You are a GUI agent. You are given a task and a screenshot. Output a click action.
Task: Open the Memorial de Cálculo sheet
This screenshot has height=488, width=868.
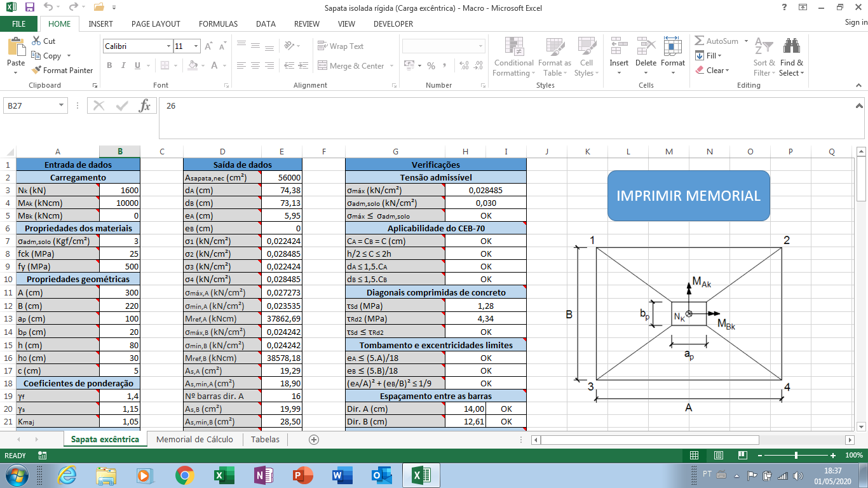pos(194,439)
